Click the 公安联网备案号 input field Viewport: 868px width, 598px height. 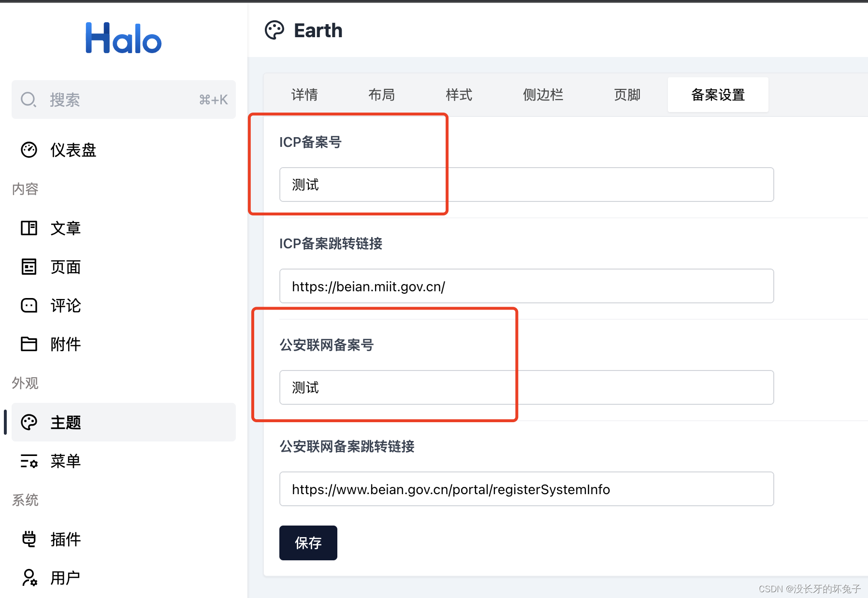[527, 387]
